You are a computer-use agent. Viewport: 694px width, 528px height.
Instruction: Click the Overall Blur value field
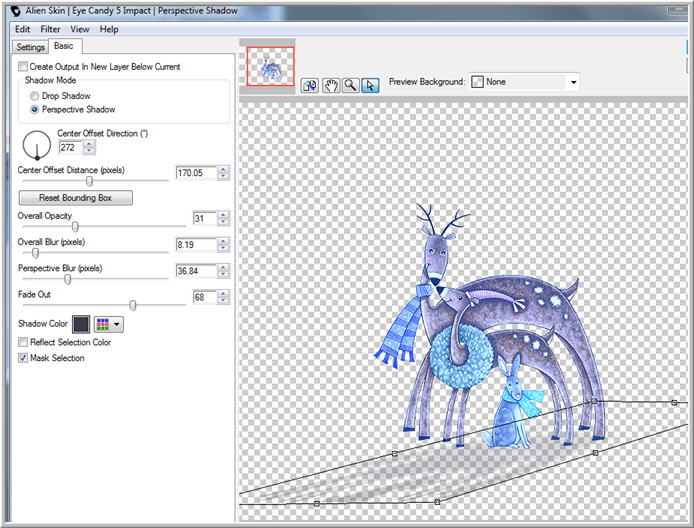coord(196,244)
